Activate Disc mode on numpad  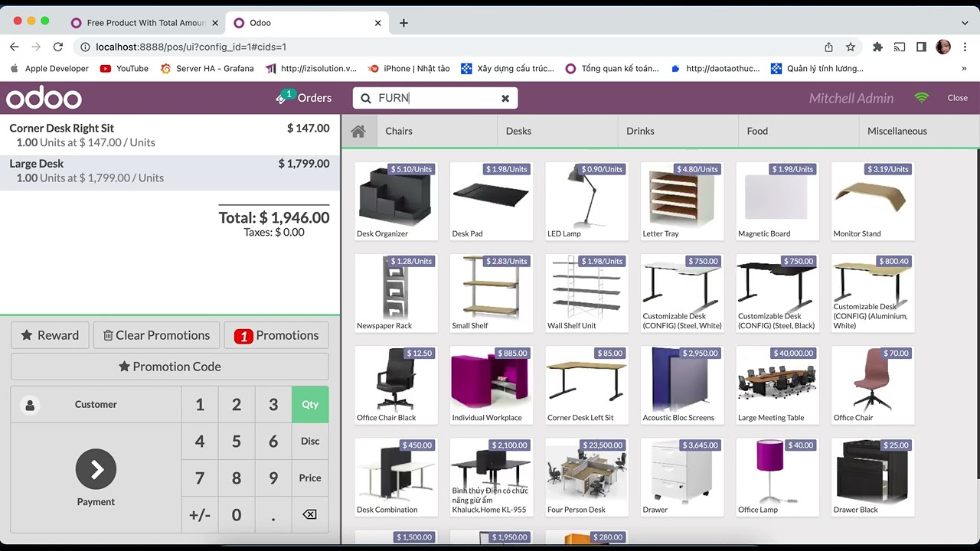310,441
